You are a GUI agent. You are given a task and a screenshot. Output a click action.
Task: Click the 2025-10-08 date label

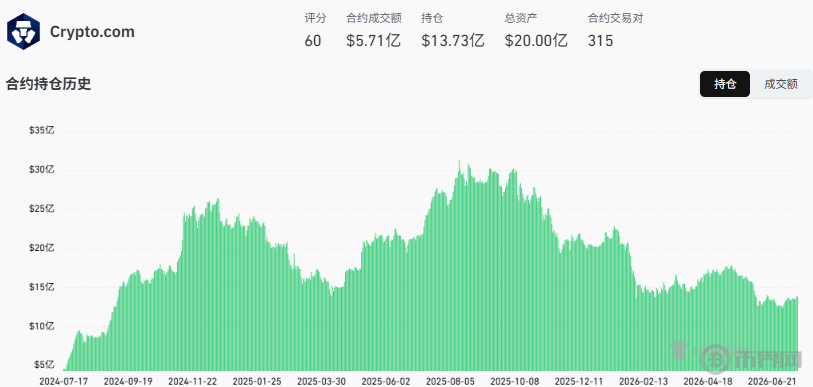pos(514,381)
